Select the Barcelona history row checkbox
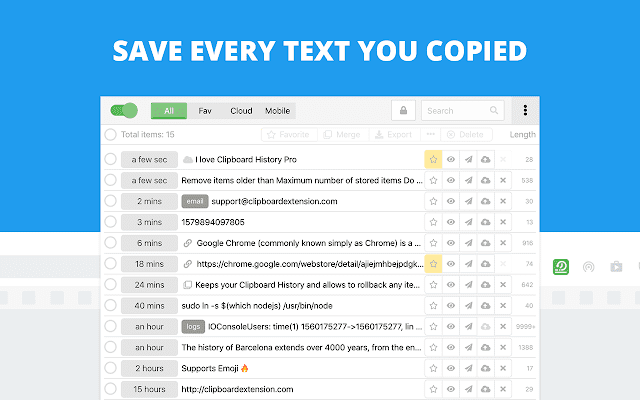This screenshot has width=640, height=400. (x=110, y=347)
